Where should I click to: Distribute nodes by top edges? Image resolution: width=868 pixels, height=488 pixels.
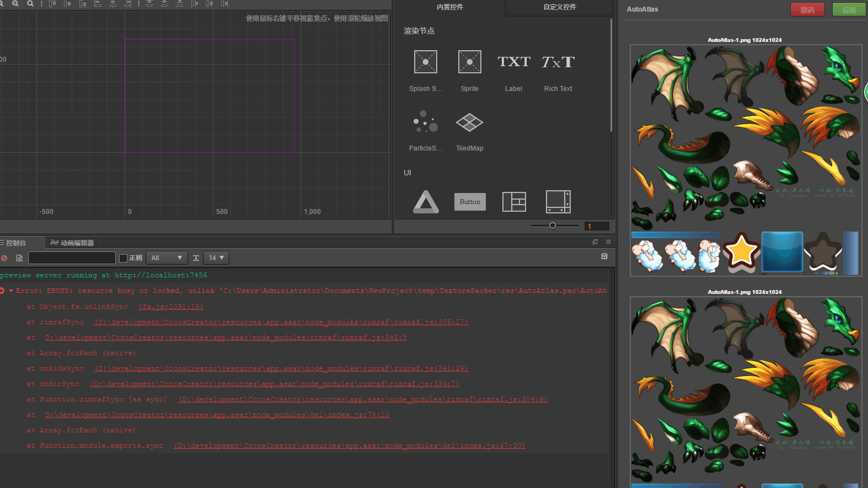click(x=149, y=3)
